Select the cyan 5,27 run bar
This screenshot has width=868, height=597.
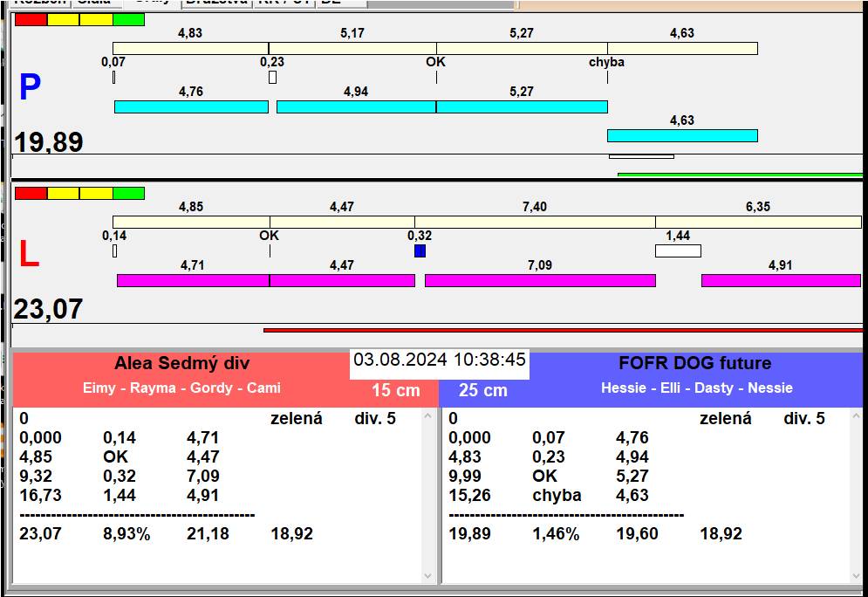(522, 106)
